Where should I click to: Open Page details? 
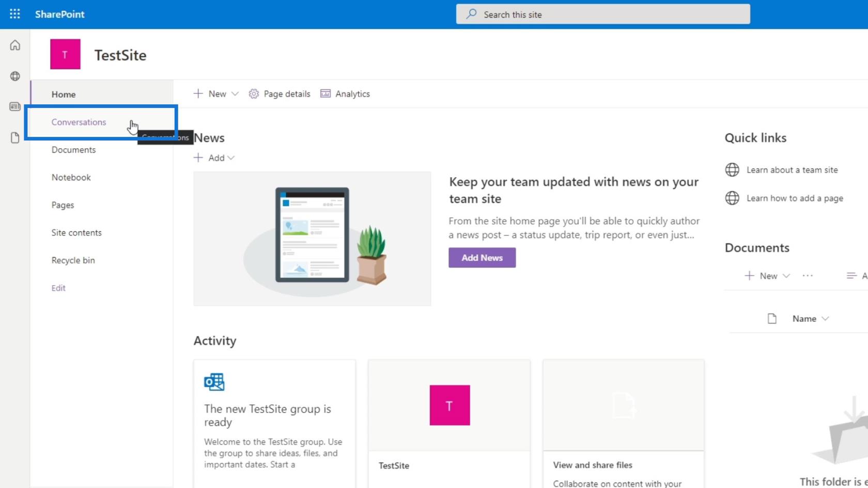287,94
